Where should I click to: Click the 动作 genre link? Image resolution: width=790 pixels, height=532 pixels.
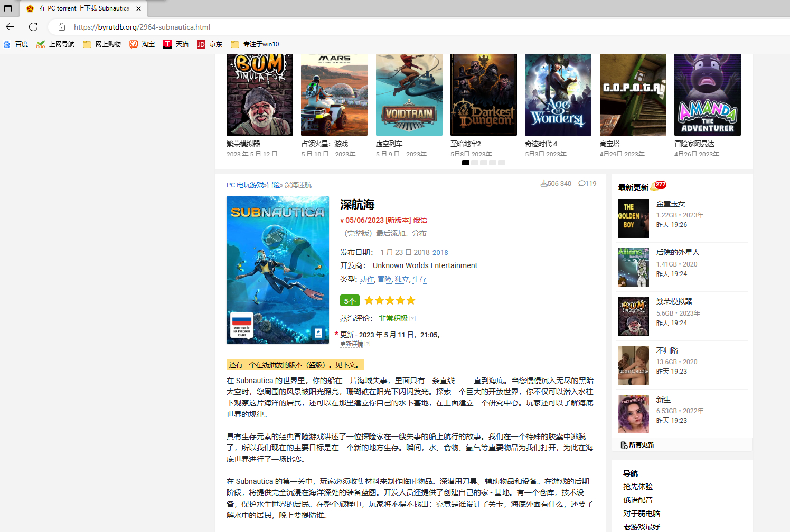pyautogui.click(x=367, y=279)
